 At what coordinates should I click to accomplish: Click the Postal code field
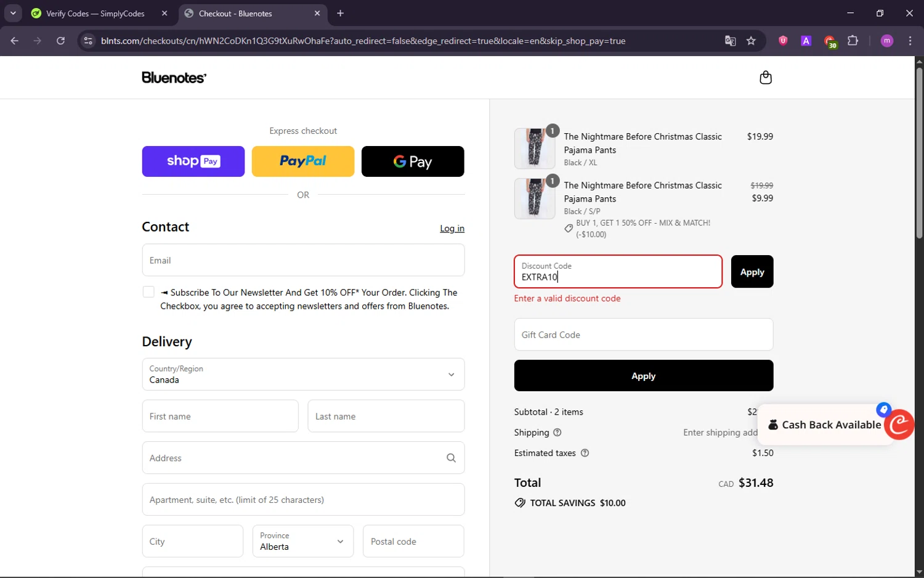[x=413, y=541]
